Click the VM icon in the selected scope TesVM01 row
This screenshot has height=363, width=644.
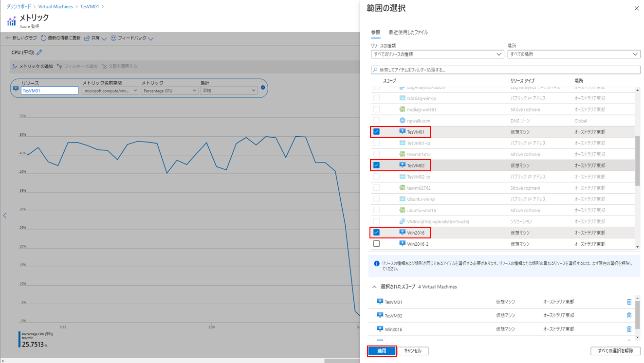click(x=380, y=302)
